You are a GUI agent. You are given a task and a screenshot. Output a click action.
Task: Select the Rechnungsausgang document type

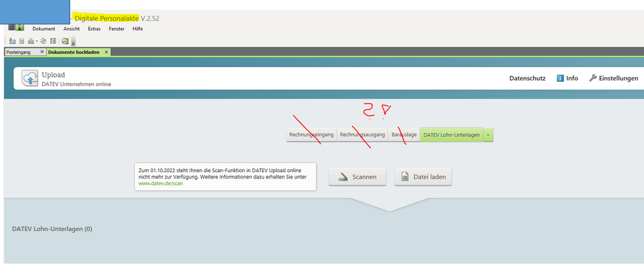point(362,135)
